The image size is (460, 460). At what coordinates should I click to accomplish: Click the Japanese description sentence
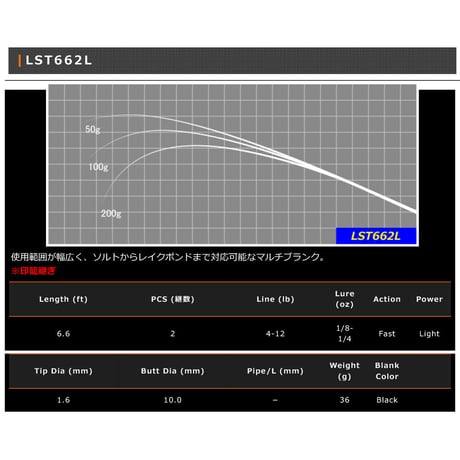tap(168, 257)
